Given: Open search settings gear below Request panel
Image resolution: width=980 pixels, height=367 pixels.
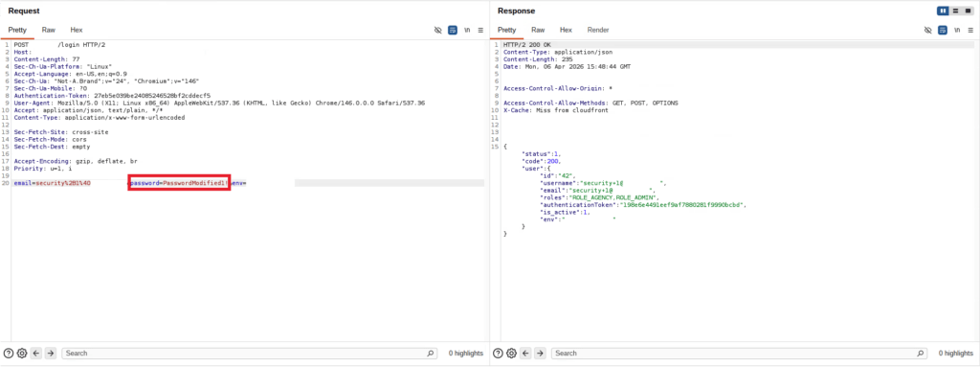Looking at the screenshot, I should click(x=22, y=354).
